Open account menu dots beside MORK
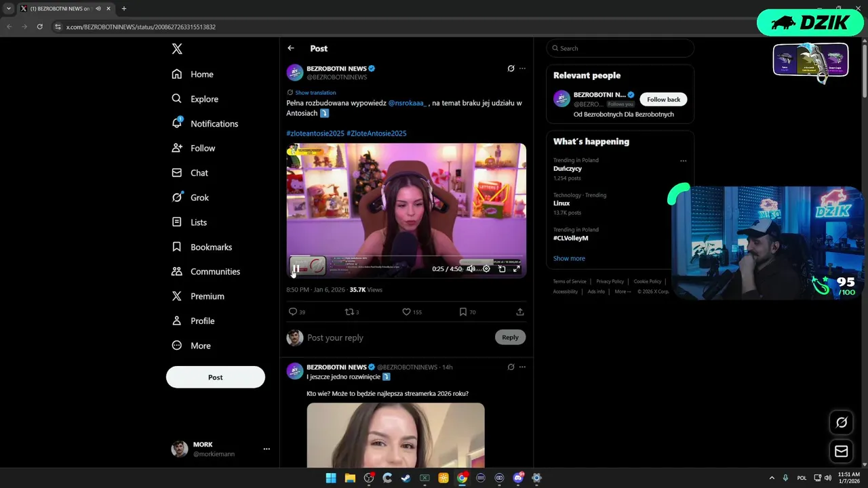The width and height of the screenshot is (868, 488). 267,449
